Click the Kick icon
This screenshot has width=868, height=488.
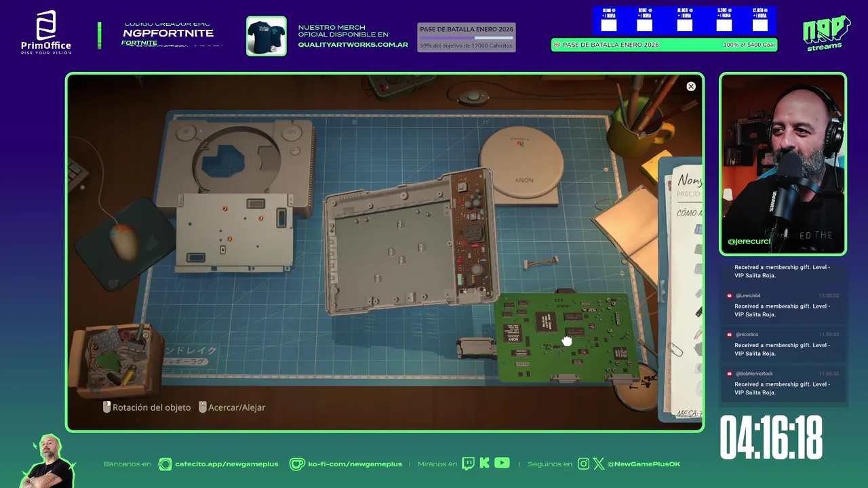tap(484, 464)
